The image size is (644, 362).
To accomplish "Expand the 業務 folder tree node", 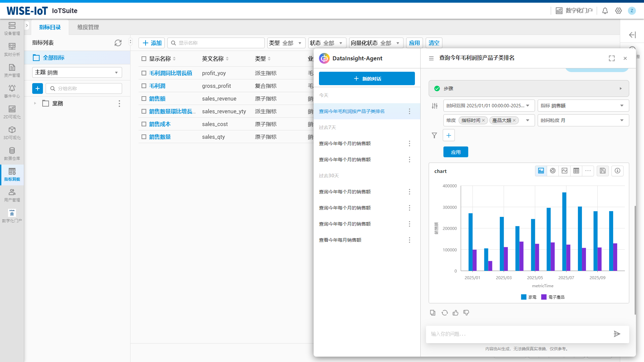I will pos(35,103).
